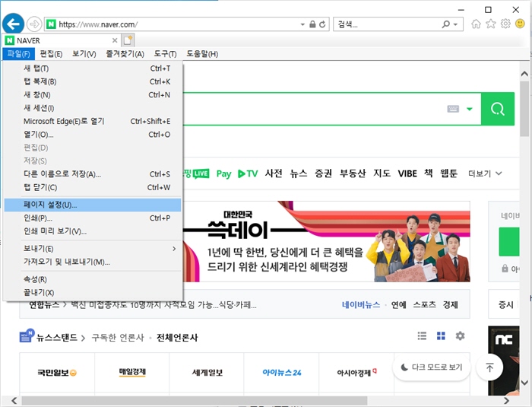This screenshot has height=407, width=532.
Task: Open the Naver TV link
Action: click(x=248, y=173)
